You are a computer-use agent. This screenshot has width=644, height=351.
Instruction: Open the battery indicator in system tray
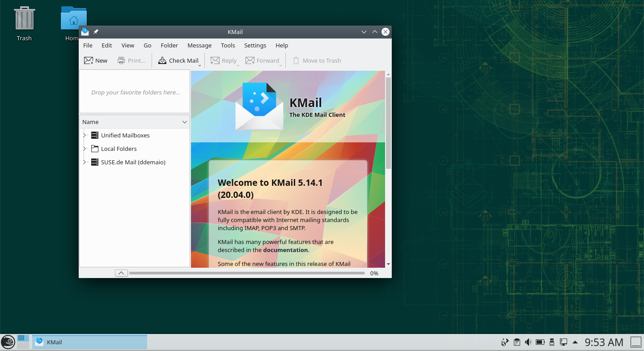tap(540, 342)
